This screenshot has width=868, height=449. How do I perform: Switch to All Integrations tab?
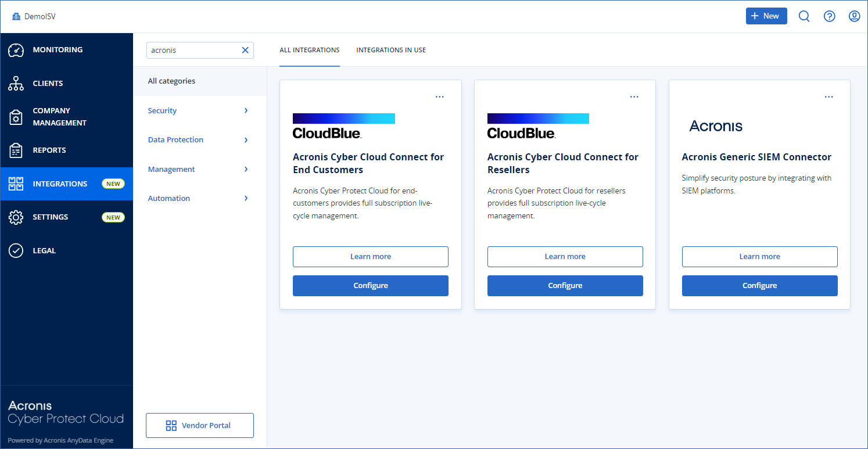(x=310, y=50)
